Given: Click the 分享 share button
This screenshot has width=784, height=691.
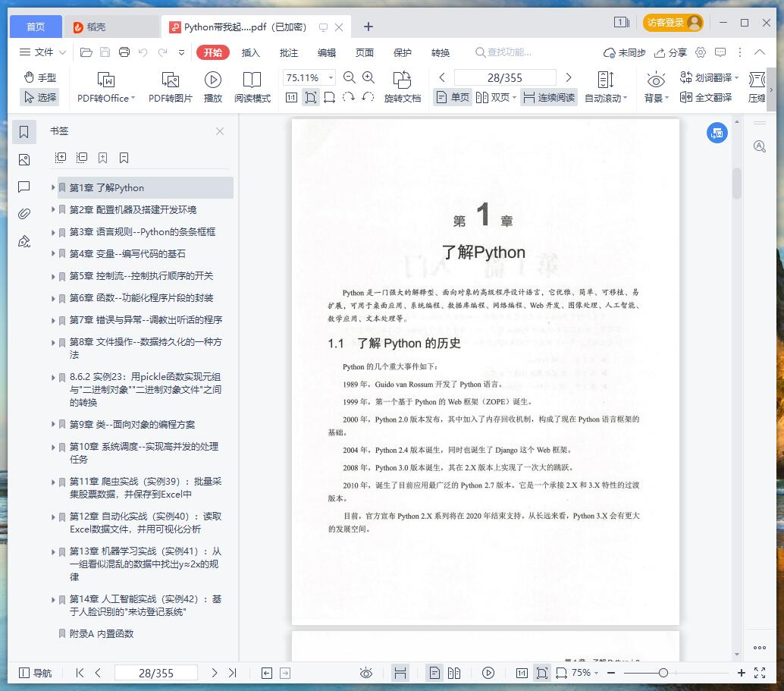Looking at the screenshot, I should pyautogui.click(x=671, y=52).
